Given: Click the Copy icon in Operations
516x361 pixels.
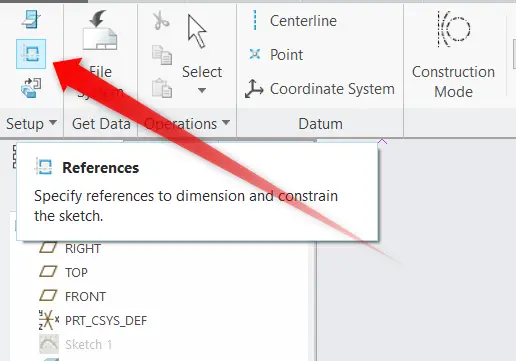Looking at the screenshot, I should (x=162, y=55).
